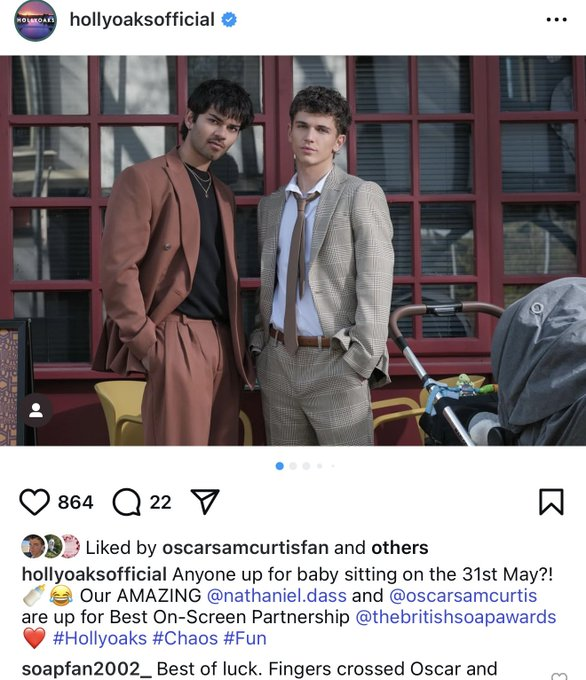Open hollyoaksofficial username in the header

click(142, 20)
